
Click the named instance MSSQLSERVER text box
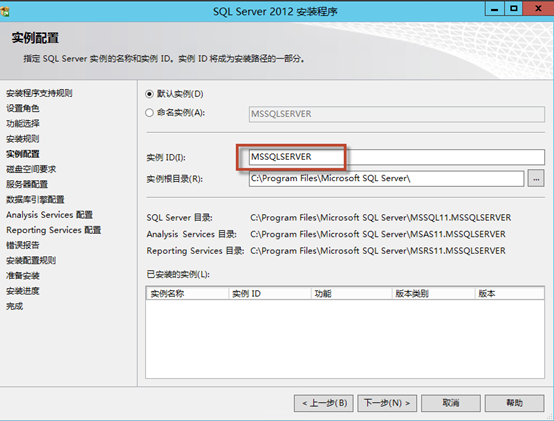pyautogui.click(x=396, y=114)
